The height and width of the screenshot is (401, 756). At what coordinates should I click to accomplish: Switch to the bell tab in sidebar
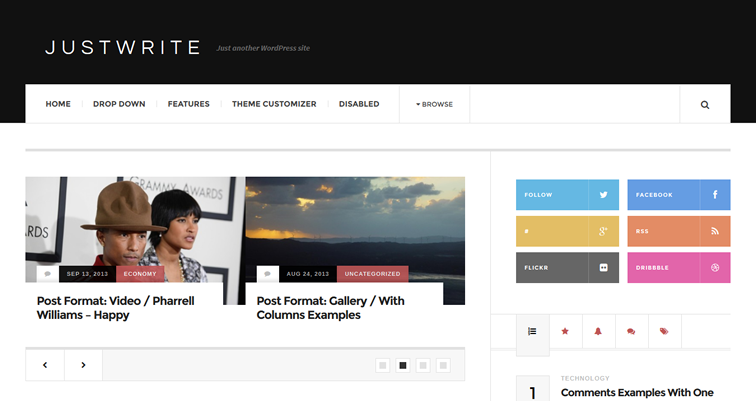click(x=598, y=330)
